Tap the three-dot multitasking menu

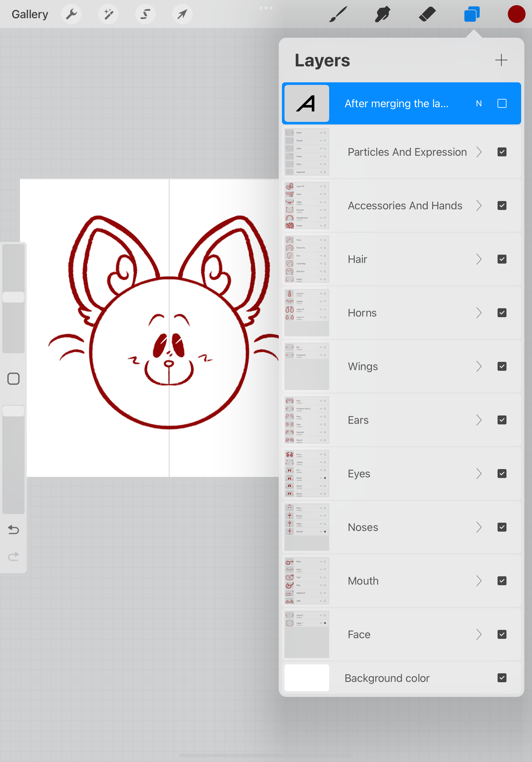tap(266, 8)
